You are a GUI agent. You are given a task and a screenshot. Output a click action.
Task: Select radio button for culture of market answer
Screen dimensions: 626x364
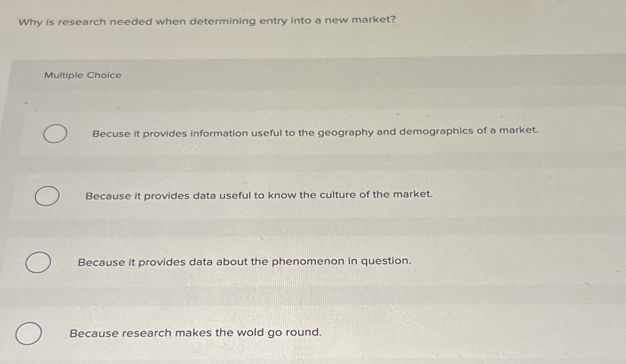(x=47, y=196)
